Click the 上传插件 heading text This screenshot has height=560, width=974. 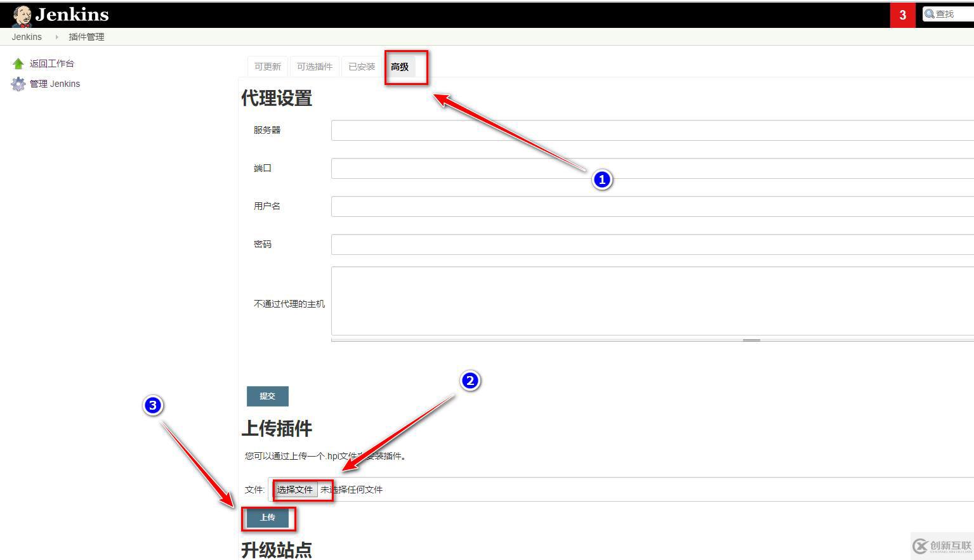(x=277, y=428)
